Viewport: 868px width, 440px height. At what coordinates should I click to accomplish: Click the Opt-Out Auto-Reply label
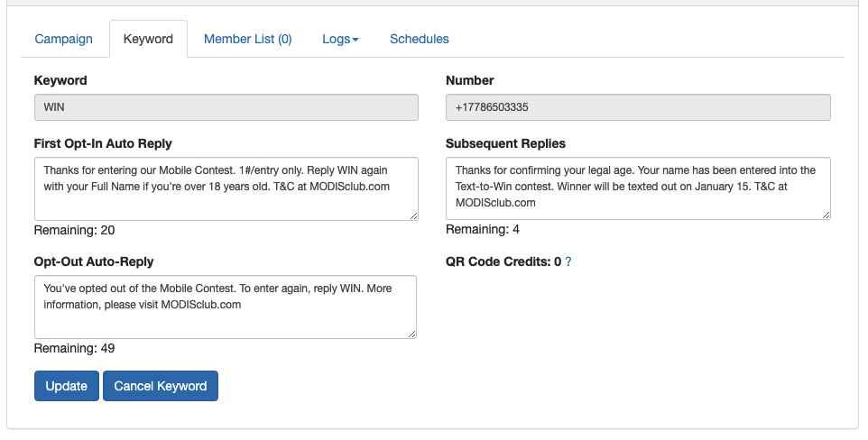point(94,261)
